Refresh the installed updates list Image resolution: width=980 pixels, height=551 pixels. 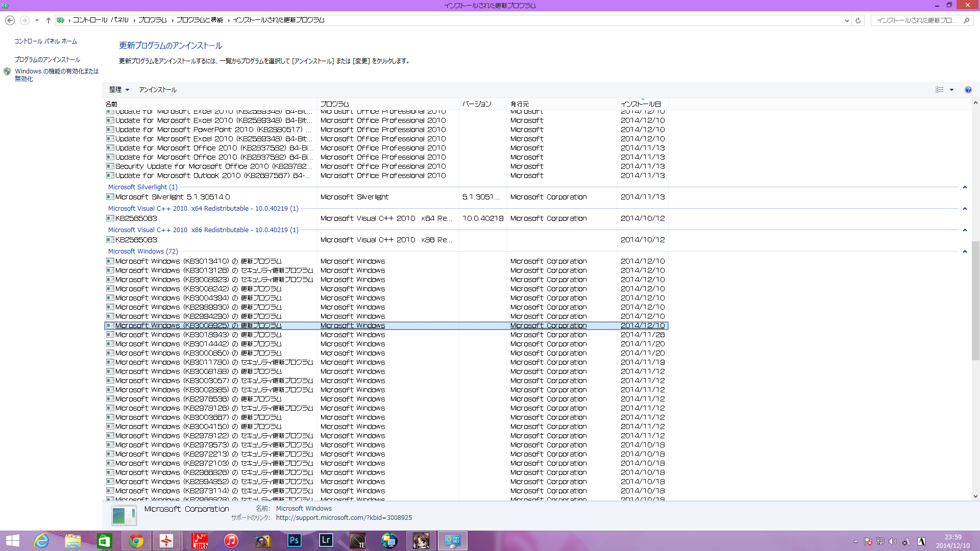(858, 20)
